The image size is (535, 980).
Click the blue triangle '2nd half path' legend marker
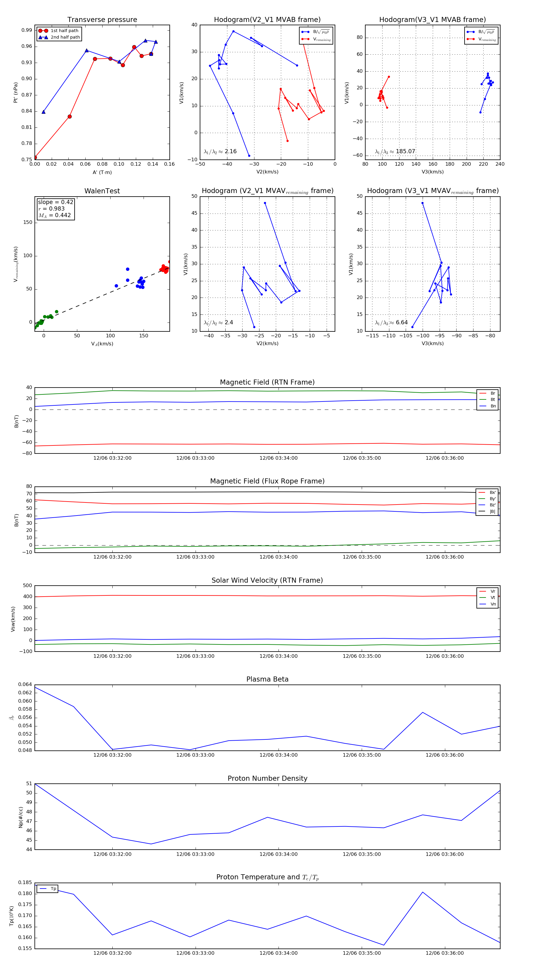[x=43, y=37]
